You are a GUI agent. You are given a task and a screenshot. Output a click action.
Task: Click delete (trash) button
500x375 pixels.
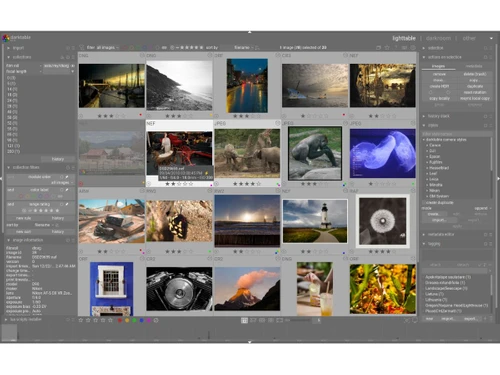[475, 74]
